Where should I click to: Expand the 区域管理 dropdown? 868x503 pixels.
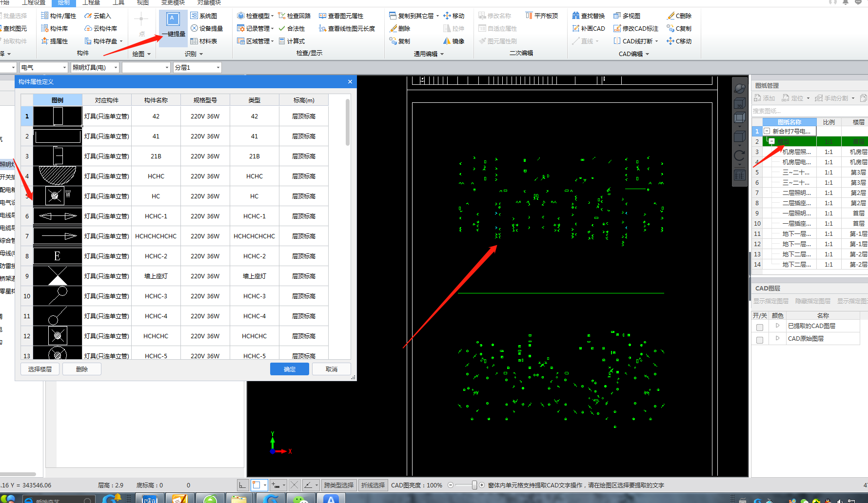click(272, 41)
